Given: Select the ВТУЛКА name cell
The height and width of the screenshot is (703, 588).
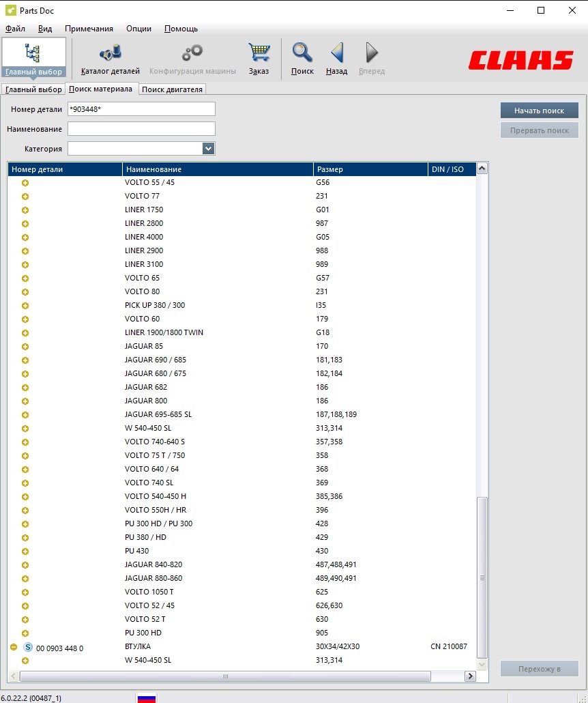Looking at the screenshot, I should pyautogui.click(x=138, y=646).
